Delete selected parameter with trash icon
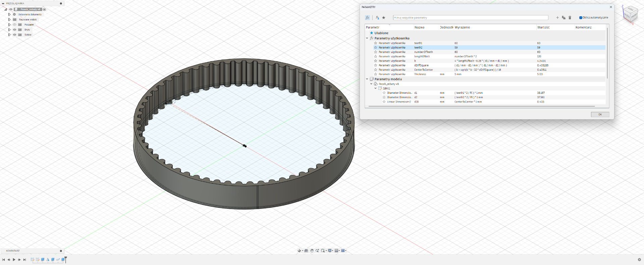The height and width of the screenshot is (265, 644). [x=570, y=17]
